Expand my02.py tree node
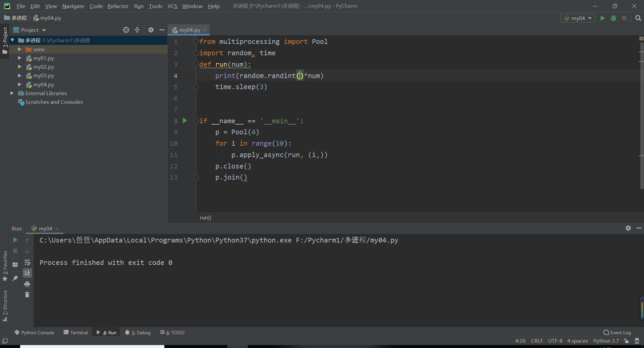 tap(19, 67)
